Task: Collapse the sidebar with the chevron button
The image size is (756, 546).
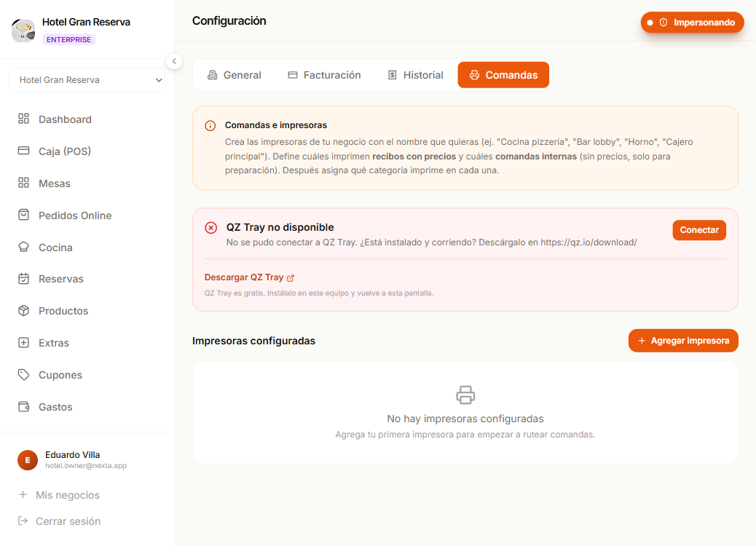Action: click(174, 61)
